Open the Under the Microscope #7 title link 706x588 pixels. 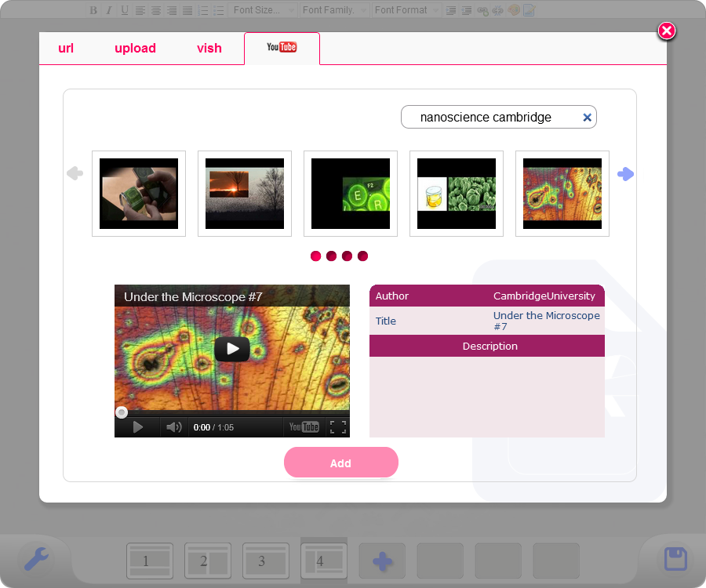546,321
